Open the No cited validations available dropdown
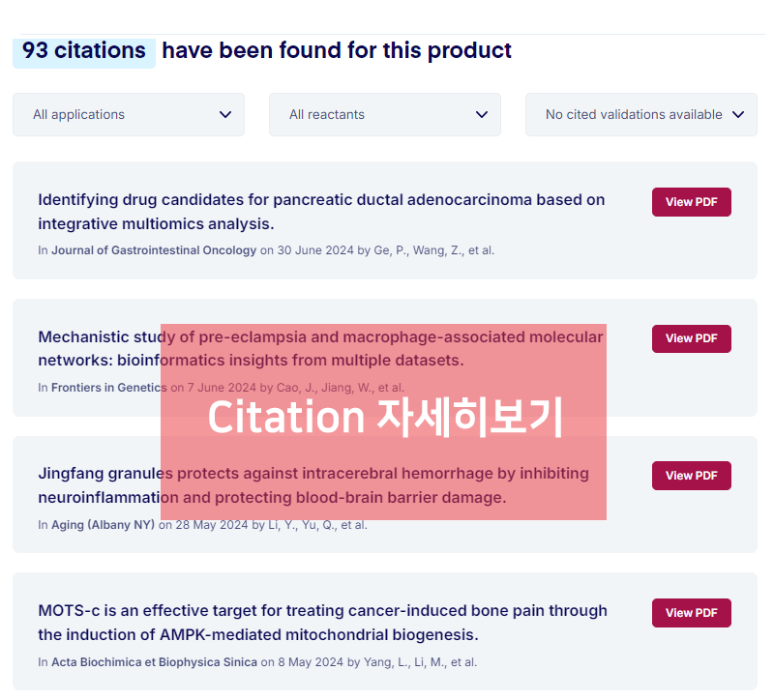This screenshot has width=774, height=700. (641, 114)
